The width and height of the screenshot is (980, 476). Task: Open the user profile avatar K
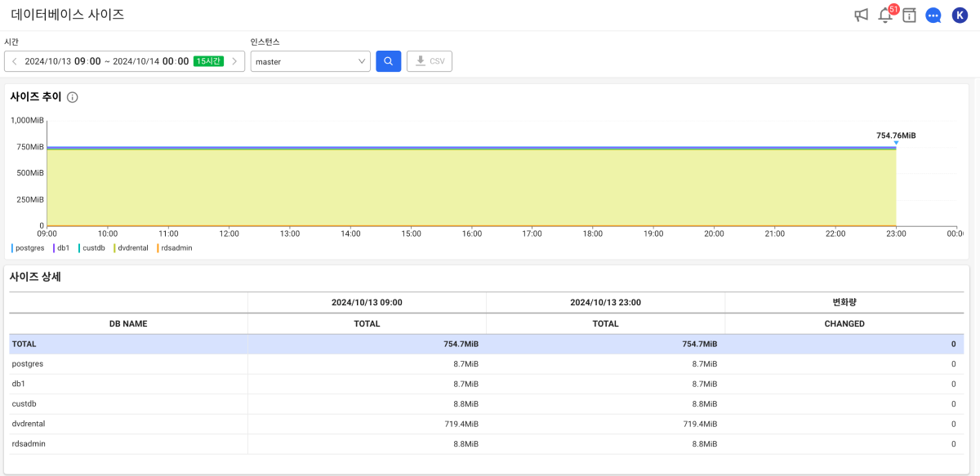pyautogui.click(x=960, y=15)
